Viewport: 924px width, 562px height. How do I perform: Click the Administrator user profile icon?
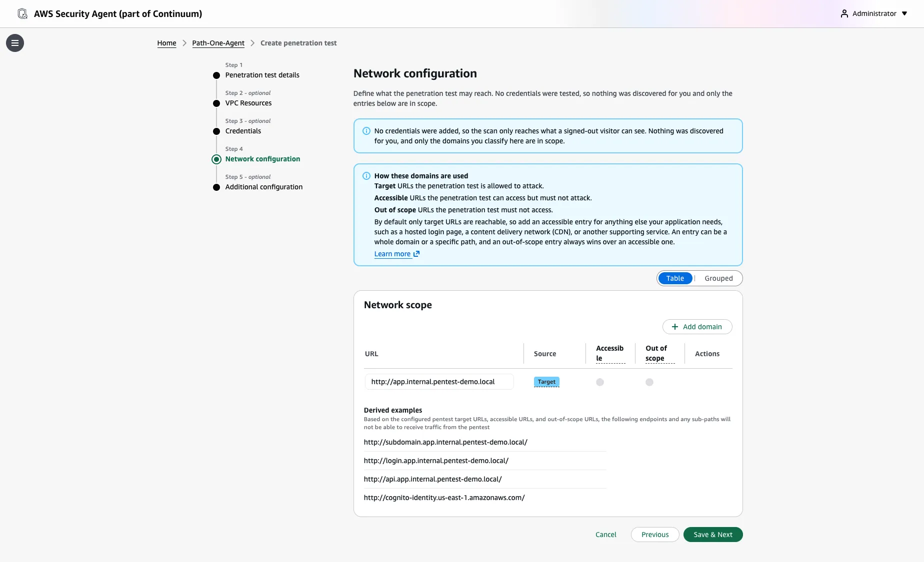coord(844,13)
